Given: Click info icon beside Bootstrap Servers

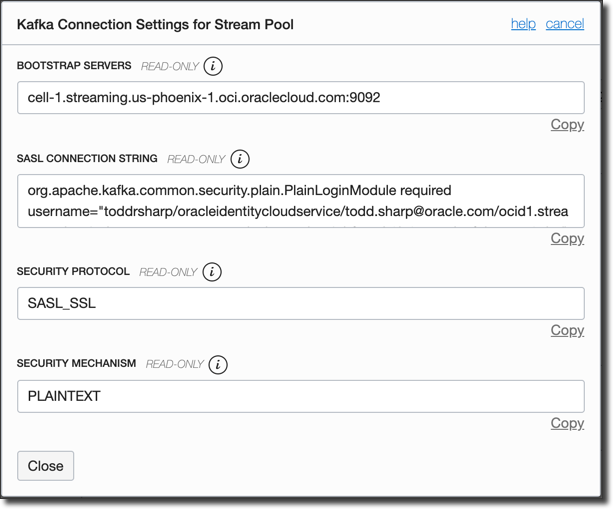Looking at the screenshot, I should 213,66.
